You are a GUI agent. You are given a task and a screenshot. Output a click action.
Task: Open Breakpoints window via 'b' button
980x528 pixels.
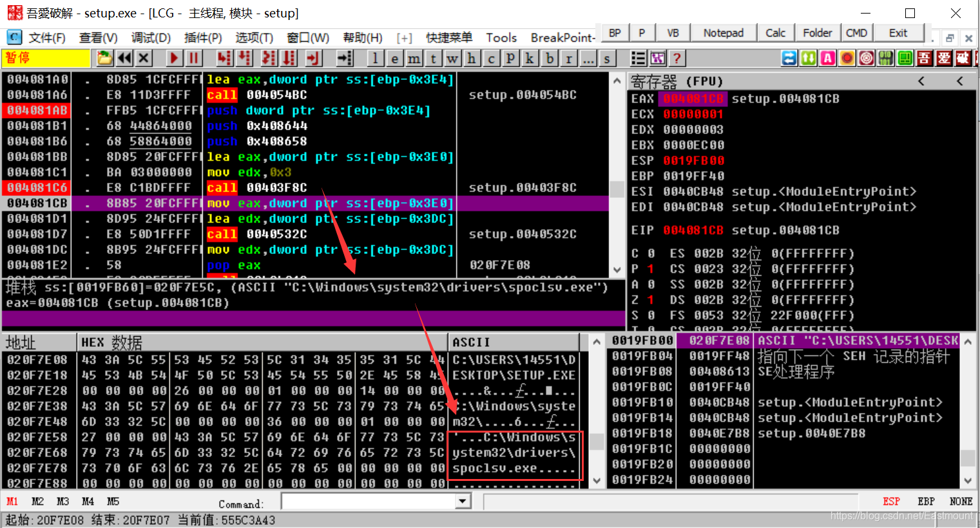click(549, 58)
